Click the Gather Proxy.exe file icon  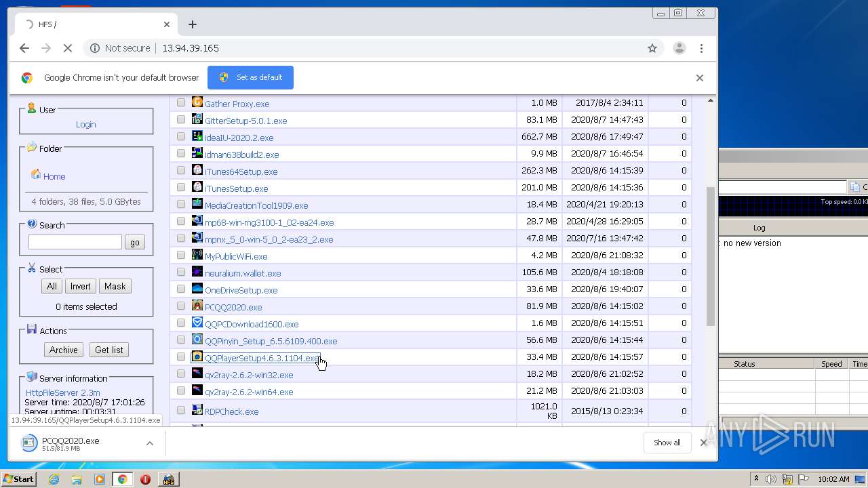(x=197, y=102)
